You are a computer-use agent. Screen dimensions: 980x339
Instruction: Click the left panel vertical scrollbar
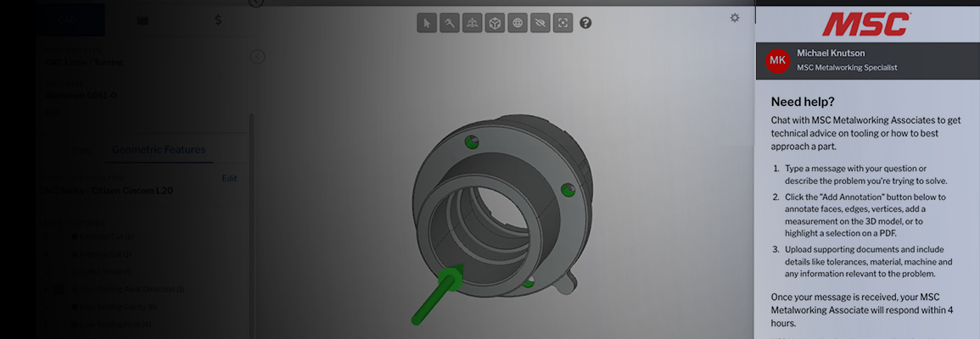(251, 225)
